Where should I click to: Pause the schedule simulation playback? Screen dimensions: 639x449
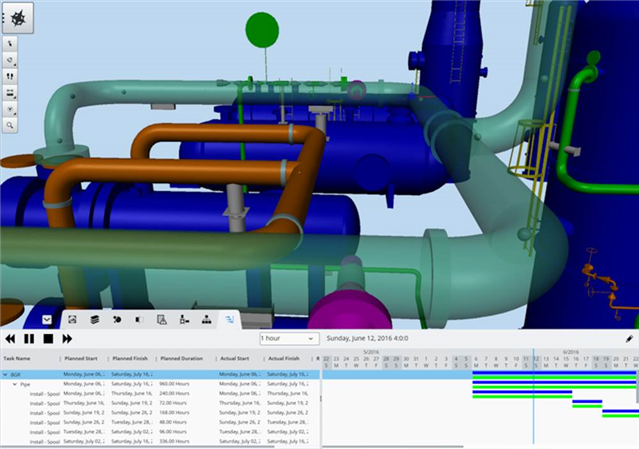pyautogui.click(x=29, y=339)
